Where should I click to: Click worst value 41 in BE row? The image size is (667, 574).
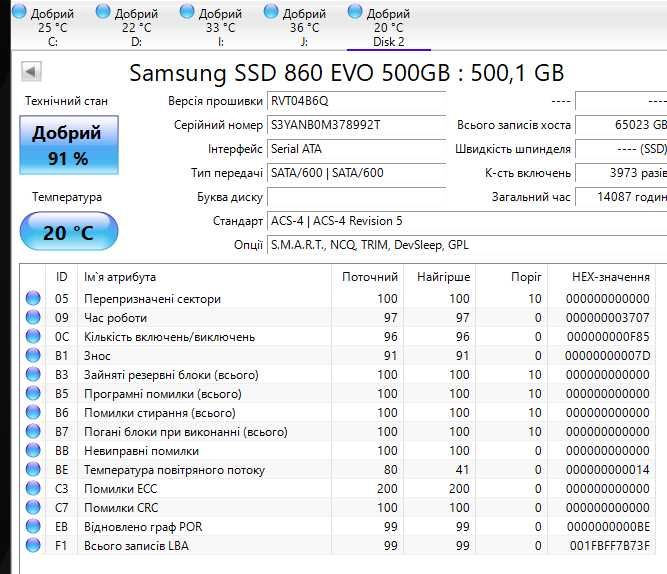click(x=462, y=470)
